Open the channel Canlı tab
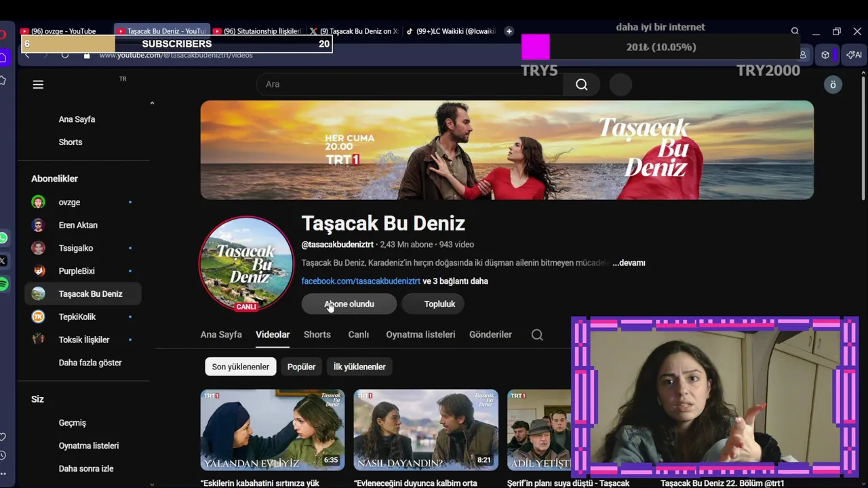Viewport: 868px width, 488px height. pos(359,335)
